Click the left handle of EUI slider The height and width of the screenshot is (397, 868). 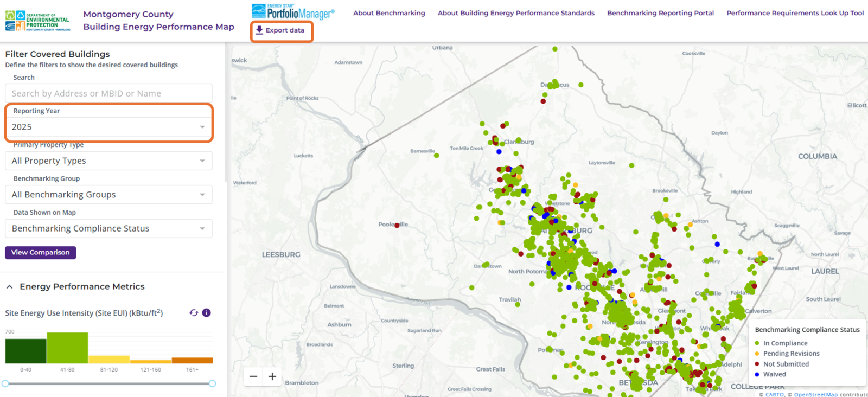click(5, 383)
